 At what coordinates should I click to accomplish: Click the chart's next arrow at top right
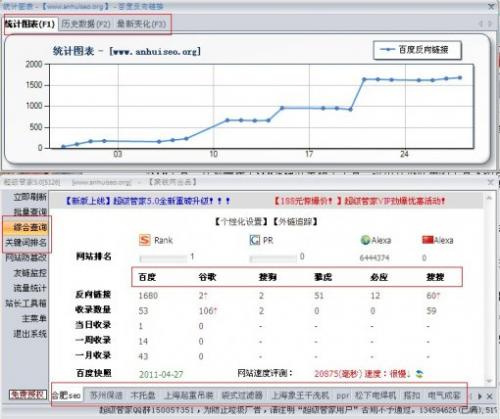click(490, 24)
